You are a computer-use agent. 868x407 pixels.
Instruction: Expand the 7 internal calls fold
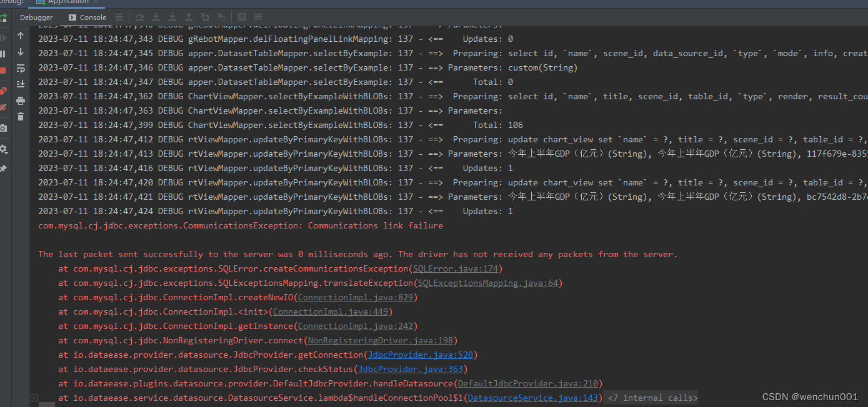click(x=651, y=398)
